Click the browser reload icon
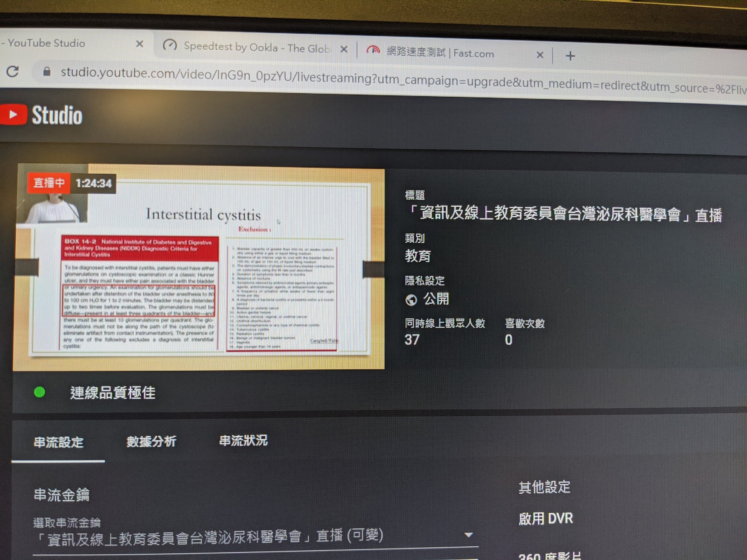The image size is (747, 560). tap(13, 71)
